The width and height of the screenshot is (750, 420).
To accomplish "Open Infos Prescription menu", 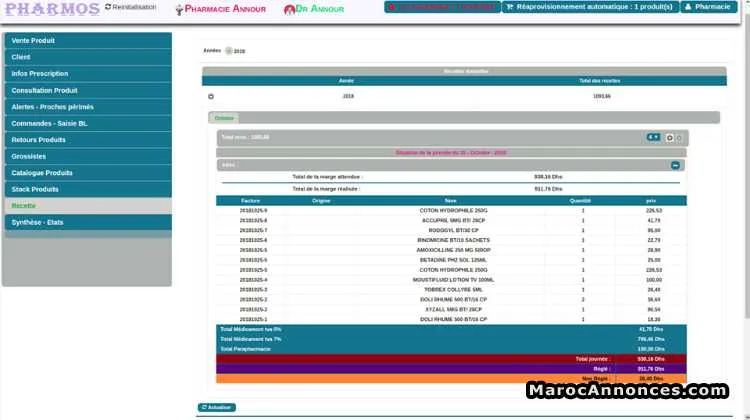I will tap(88, 74).
